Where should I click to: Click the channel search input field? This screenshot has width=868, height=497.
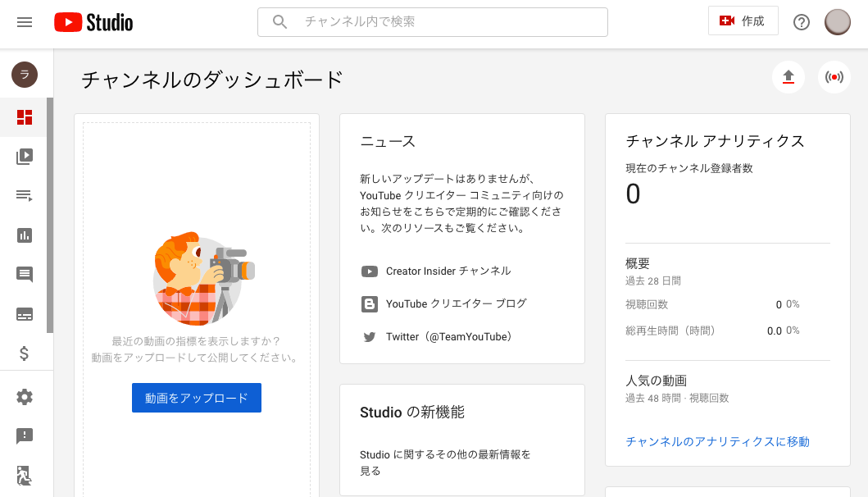432,22
